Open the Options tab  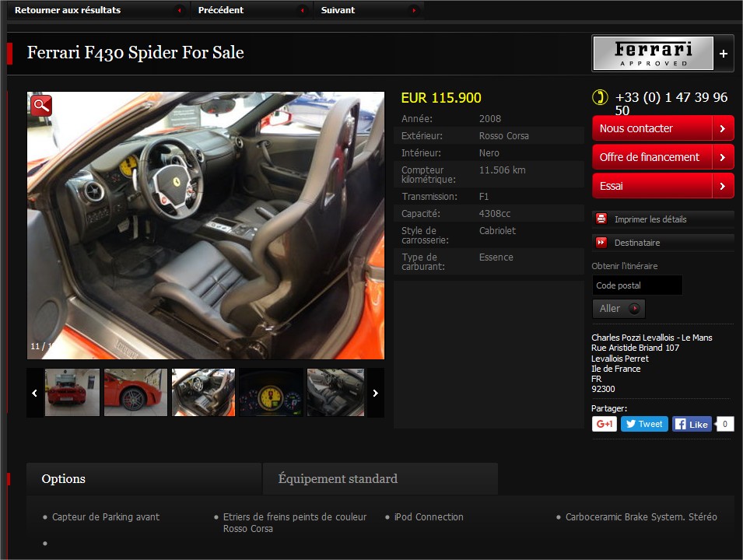pos(144,479)
